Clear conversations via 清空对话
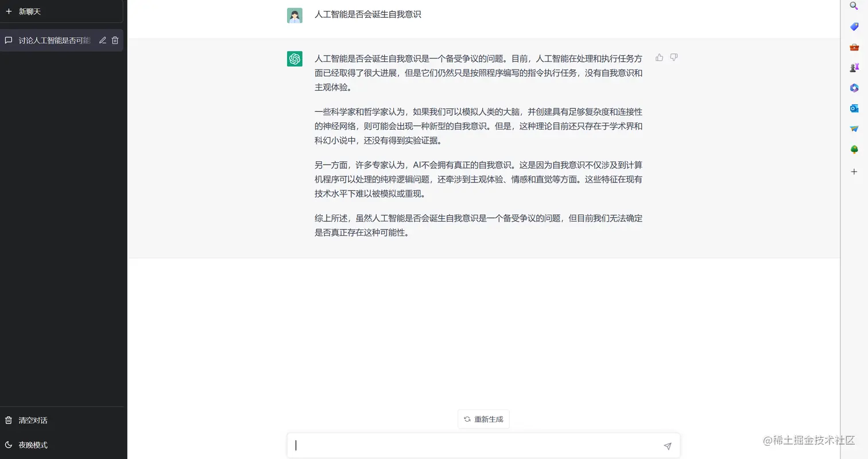Viewport: 868px width, 459px height. coord(61,420)
